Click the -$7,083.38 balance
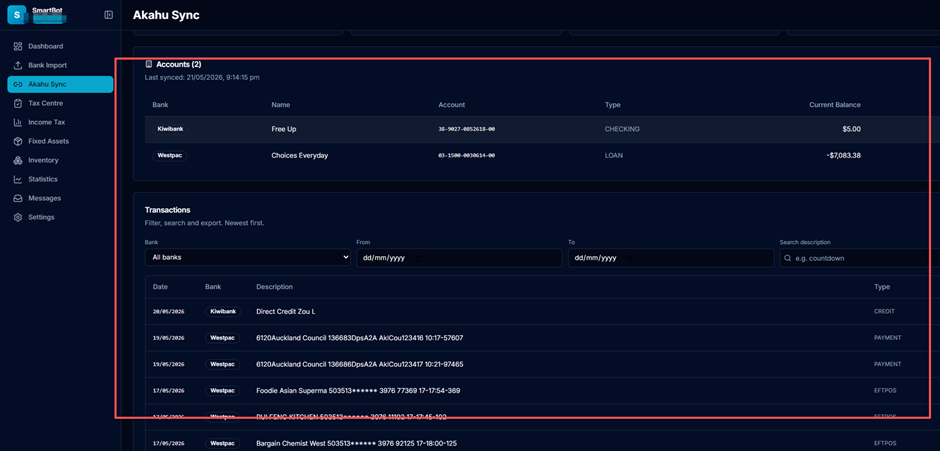Image resolution: width=940 pixels, height=451 pixels. coord(843,155)
